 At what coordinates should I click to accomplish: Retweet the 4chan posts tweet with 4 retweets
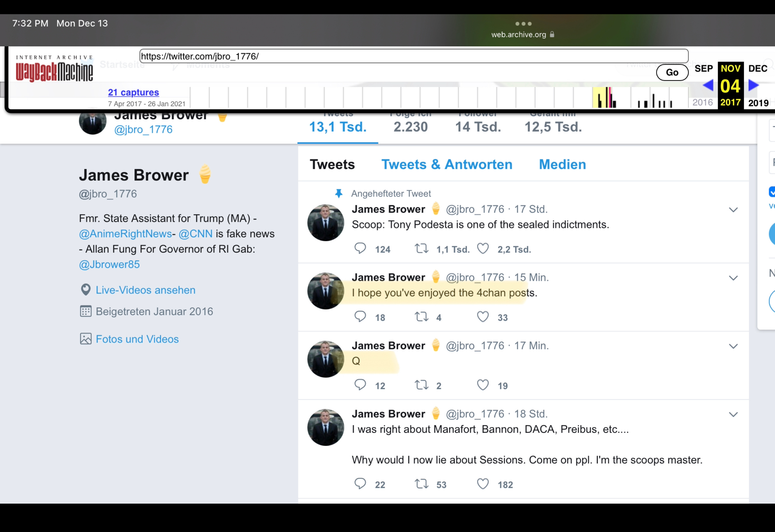click(x=422, y=317)
